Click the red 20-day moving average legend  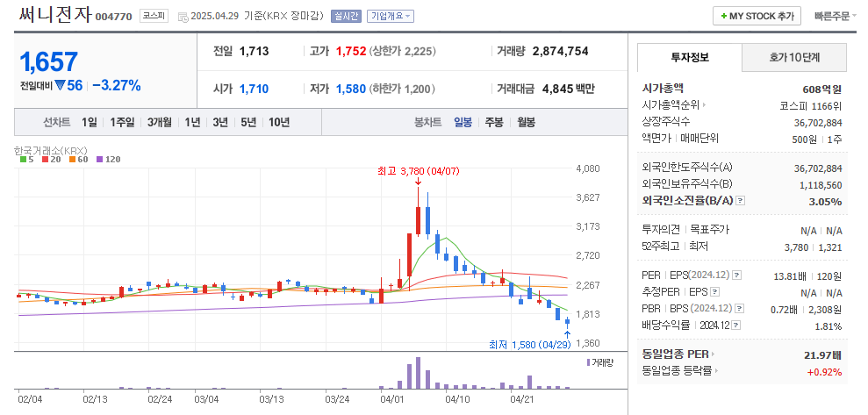pyautogui.click(x=52, y=160)
